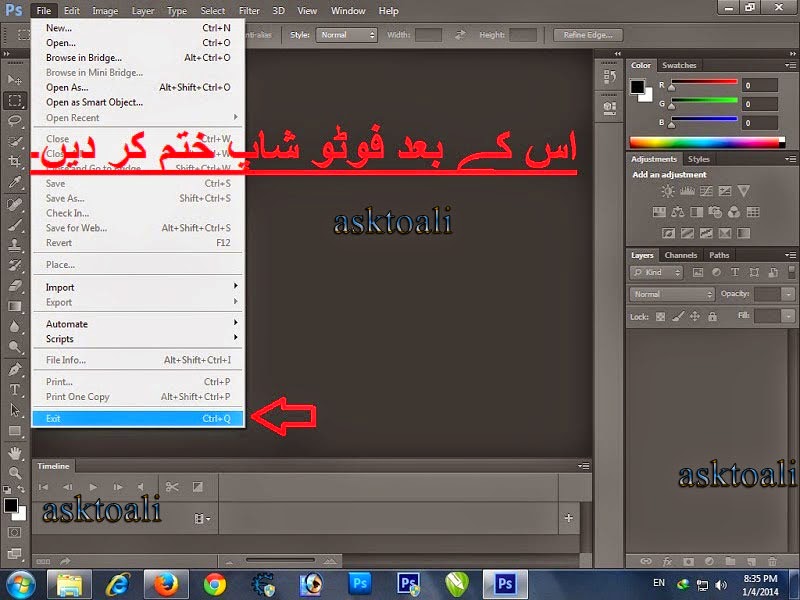This screenshot has height=600, width=800.
Task: Open the Color panel options menu
Action: click(x=790, y=65)
